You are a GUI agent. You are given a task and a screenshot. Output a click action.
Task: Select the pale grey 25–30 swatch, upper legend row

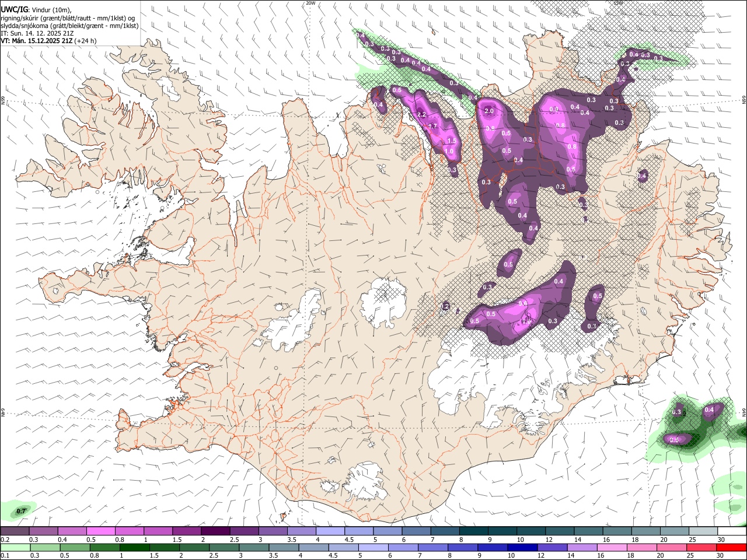tap(703, 531)
